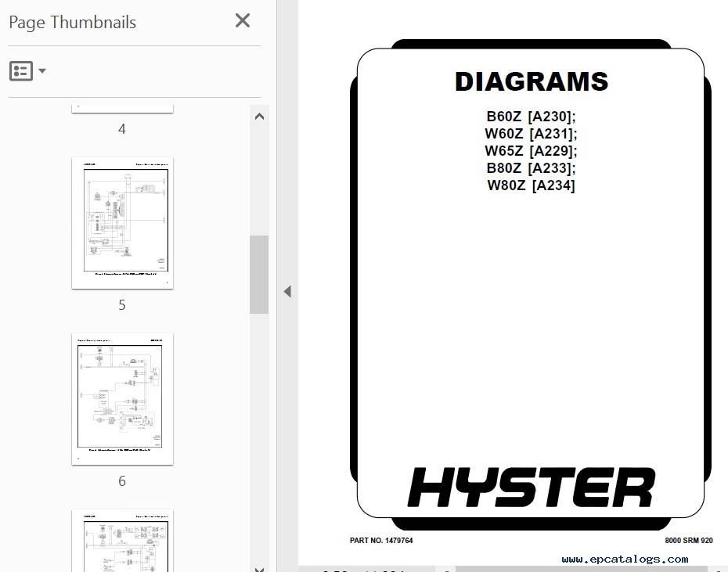The image size is (728, 572).
Task: Click the scroll up arrow in thumbnails panel
Action: click(x=260, y=117)
